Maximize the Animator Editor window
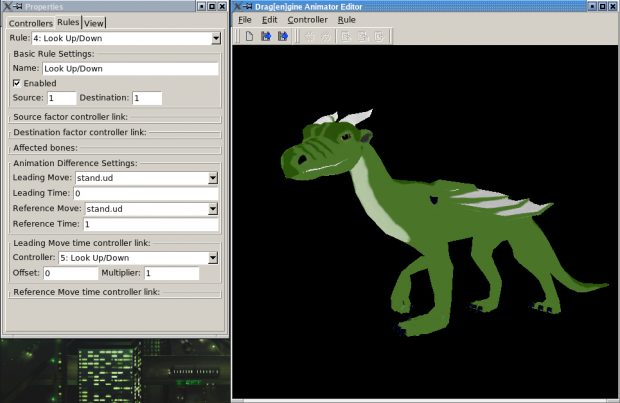The image size is (620, 403). coord(602,6)
